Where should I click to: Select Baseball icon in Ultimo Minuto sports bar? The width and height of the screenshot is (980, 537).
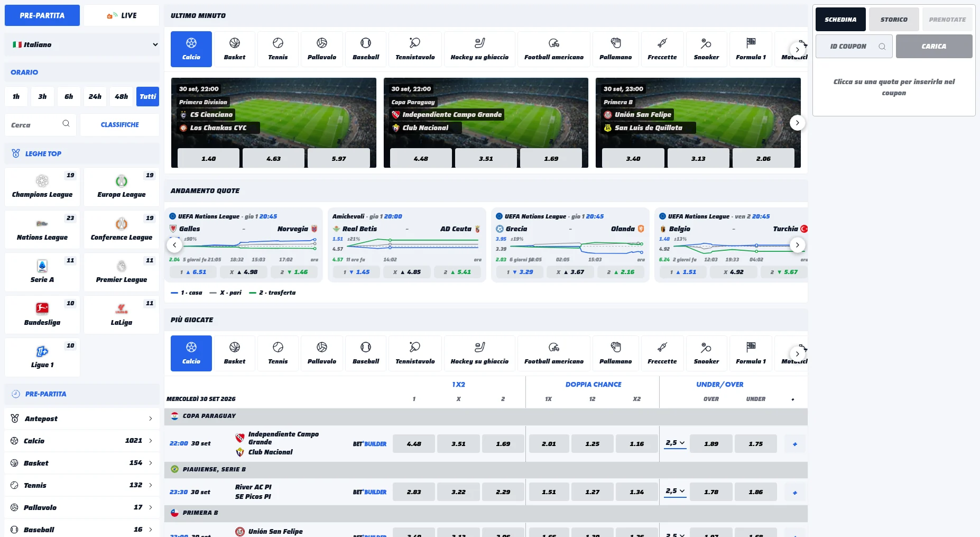[x=366, y=49]
